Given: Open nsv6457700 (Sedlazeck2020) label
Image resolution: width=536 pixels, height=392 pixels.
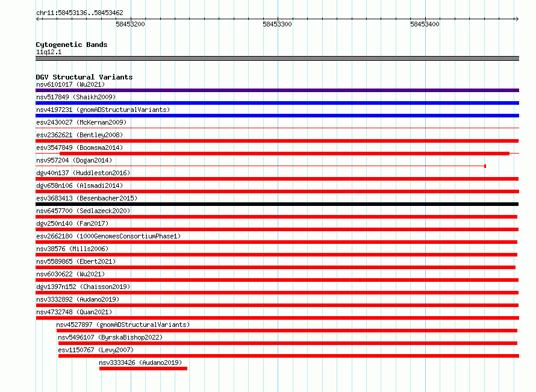Looking at the screenshot, I should [83, 211].
